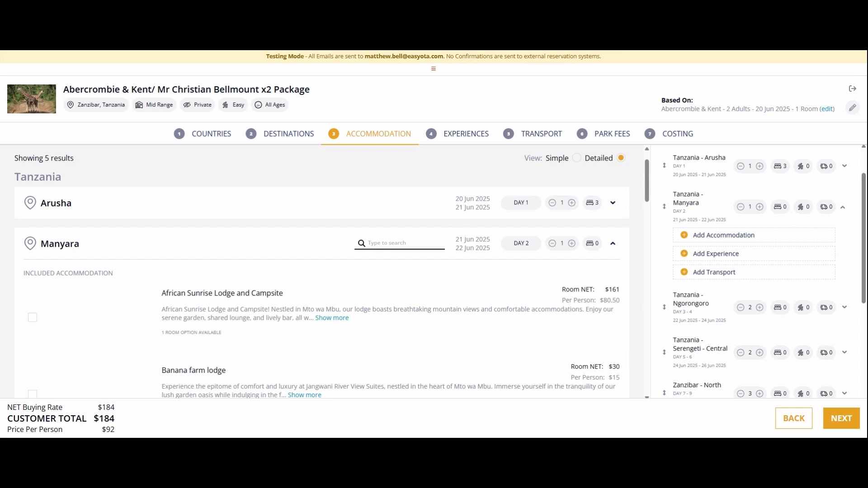The image size is (868, 488).
Task: Open the Costing step tab
Action: pyautogui.click(x=669, y=134)
